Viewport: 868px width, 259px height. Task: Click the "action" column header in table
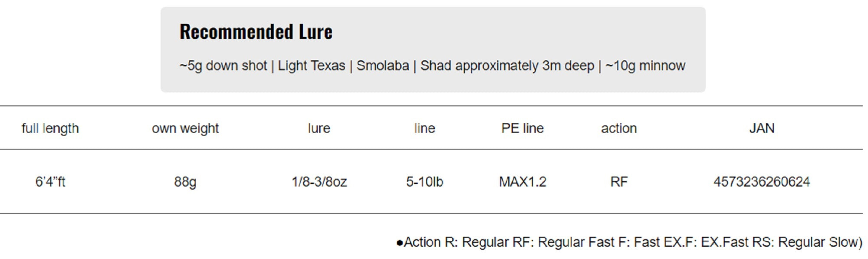(618, 128)
